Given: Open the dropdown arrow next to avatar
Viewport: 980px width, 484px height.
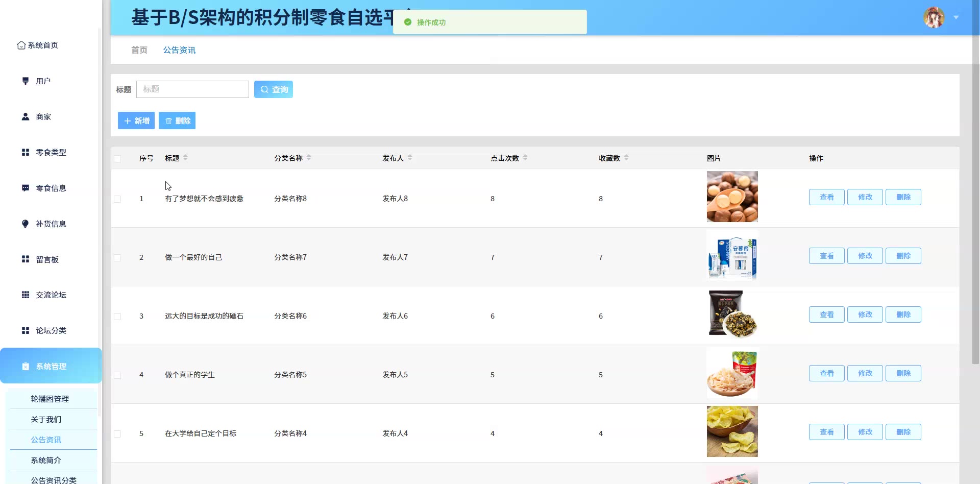Looking at the screenshot, I should click(956, 18).
